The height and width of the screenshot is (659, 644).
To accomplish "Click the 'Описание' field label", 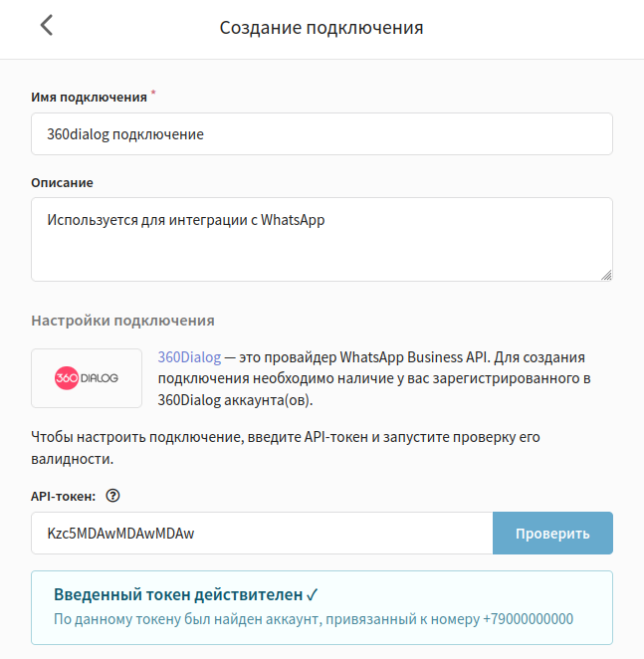I will coord(63,183).
